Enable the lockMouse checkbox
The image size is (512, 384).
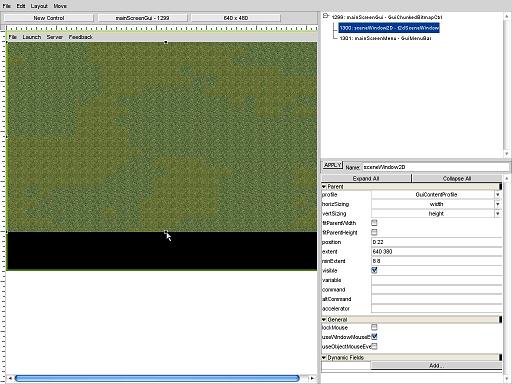coord(374,327)
